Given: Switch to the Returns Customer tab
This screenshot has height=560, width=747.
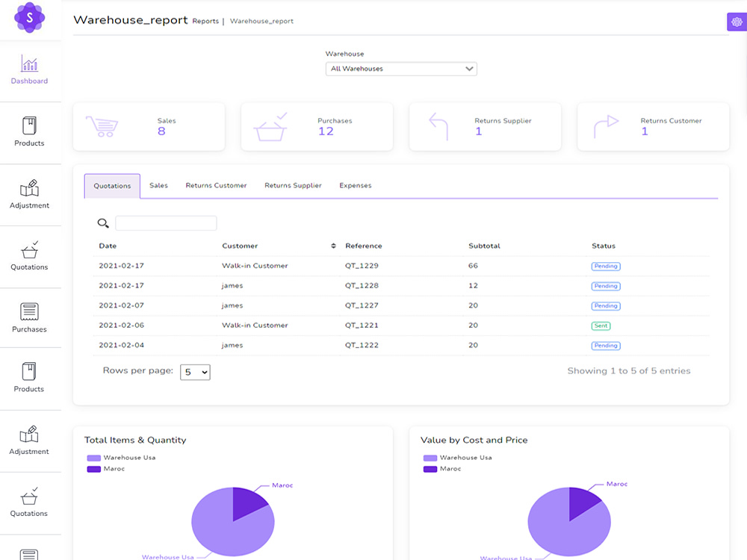Looking at the screenshot, I should click(217, 185).
